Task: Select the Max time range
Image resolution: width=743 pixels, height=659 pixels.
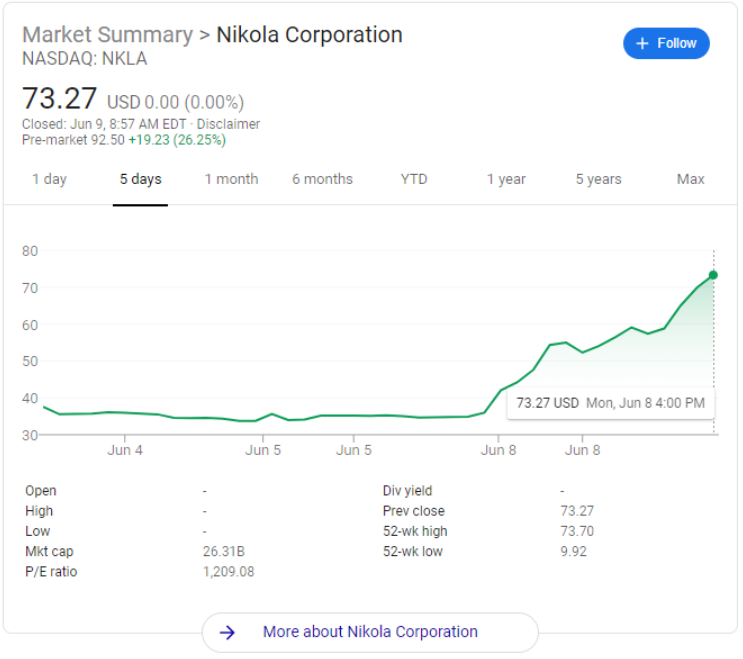Action: pyautogui.click(x=690, y=179)
